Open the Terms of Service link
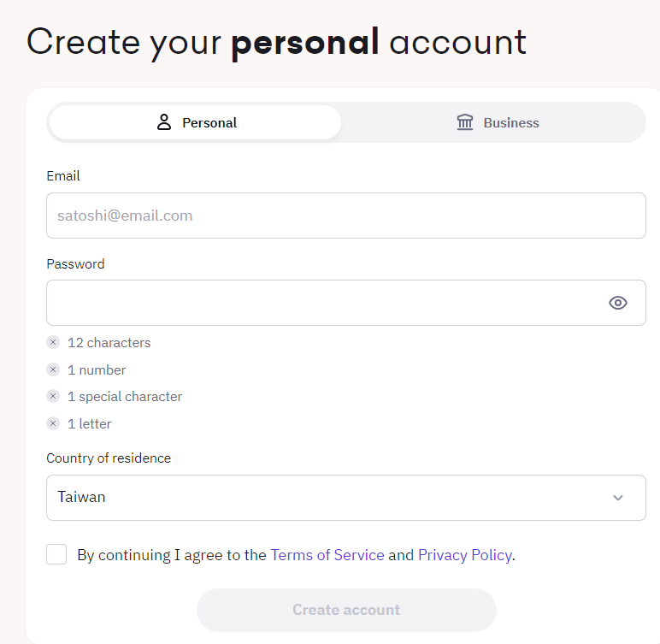This screenshot has width=660, height=644. click(x=327, y=555)
